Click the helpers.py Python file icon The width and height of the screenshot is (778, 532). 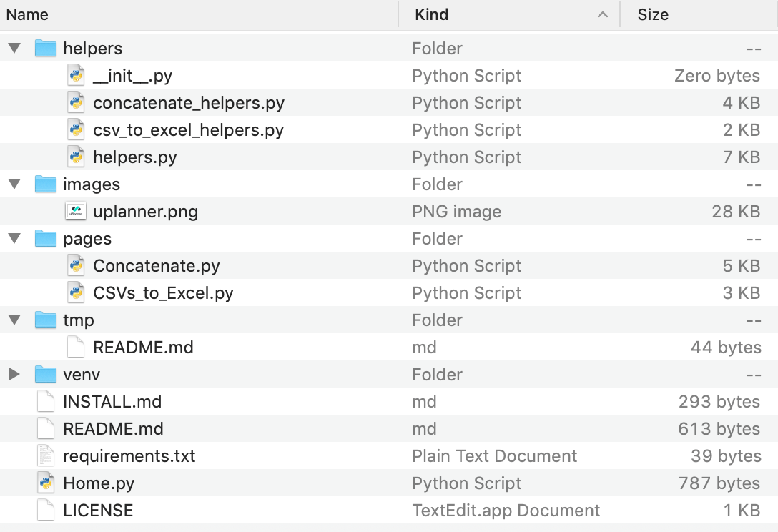pos(76,157)
